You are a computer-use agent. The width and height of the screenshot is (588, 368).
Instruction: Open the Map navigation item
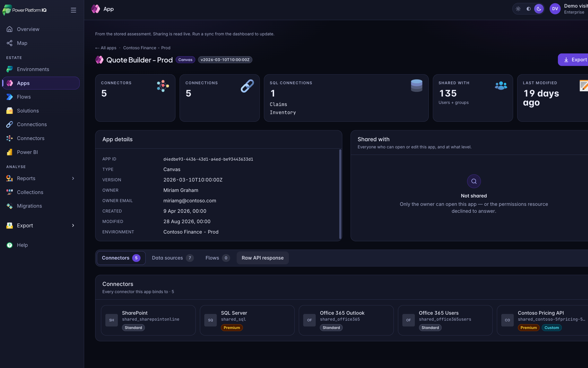click(x=41, y=43)
